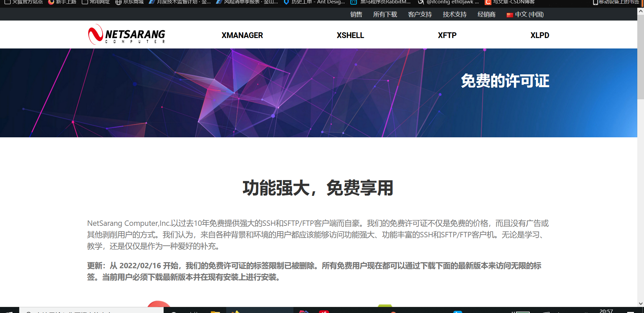Screen dimensions: 644x313
Task: Go to the 销售 page
Action: [356, 14]
